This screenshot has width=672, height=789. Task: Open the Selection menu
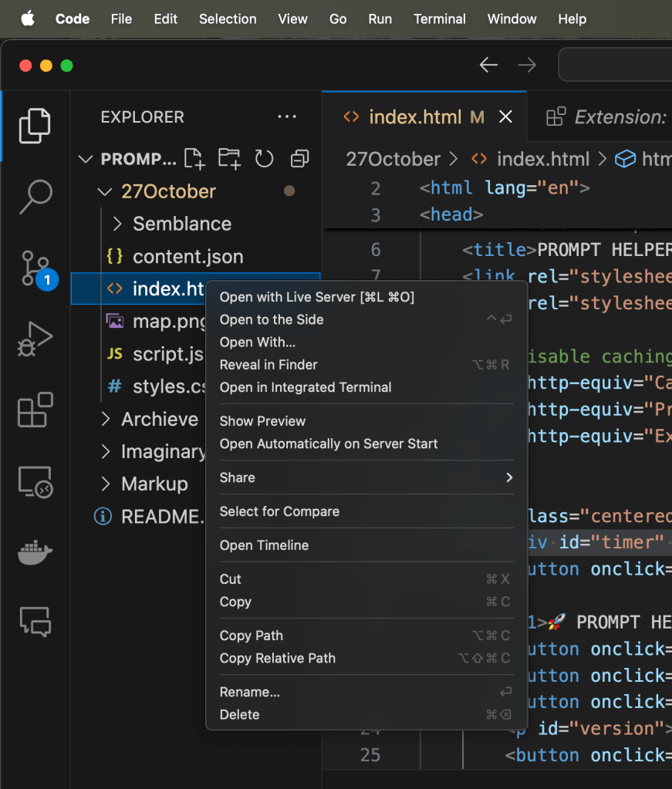click(228, 19)
